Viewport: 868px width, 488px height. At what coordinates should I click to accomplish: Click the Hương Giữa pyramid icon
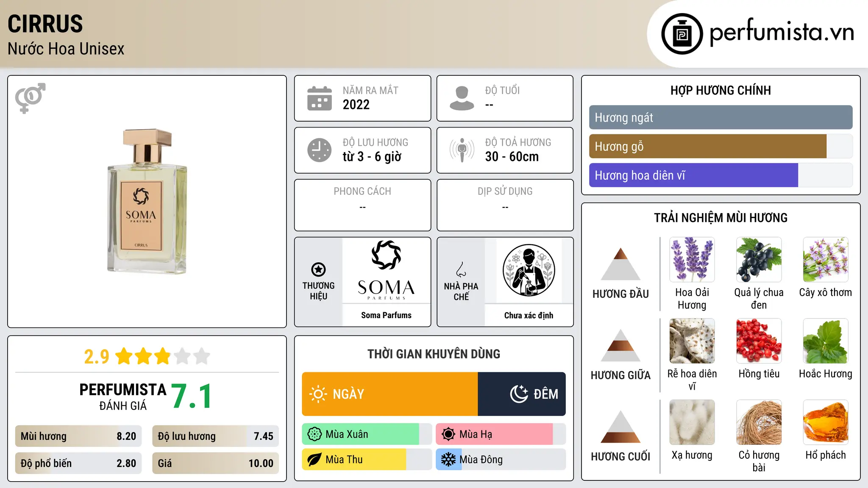coord(621,345)
